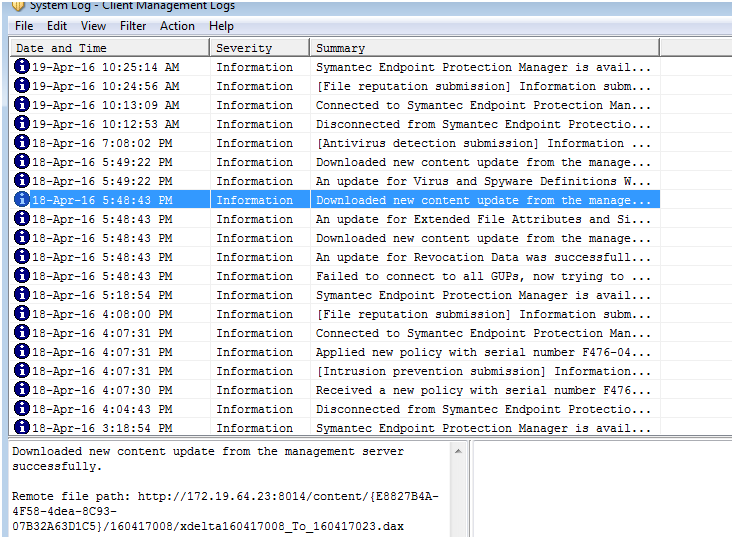
Task: Open the Help menu
Action: [221, 26]
